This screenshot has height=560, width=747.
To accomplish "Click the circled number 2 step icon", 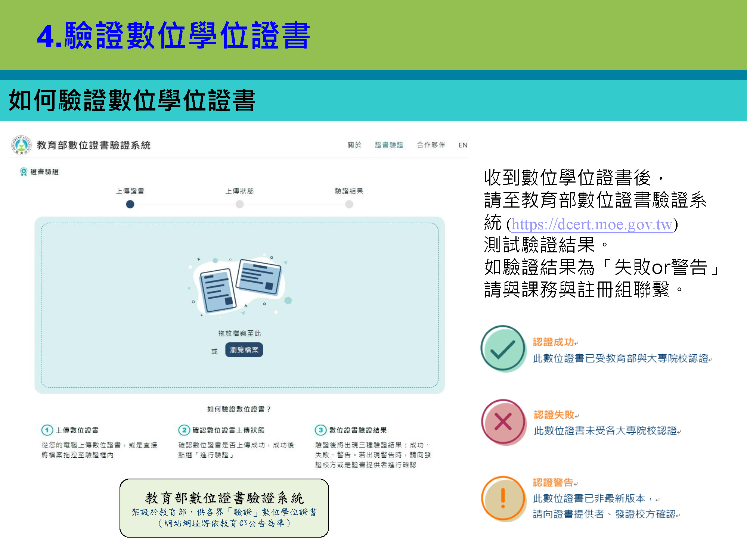I will 184,430.
